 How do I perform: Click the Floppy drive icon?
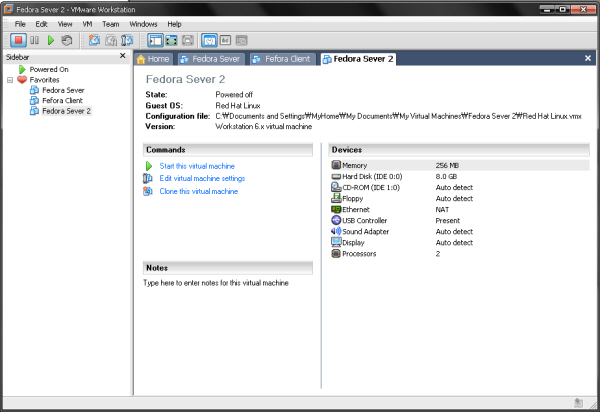pyautogui.click(x=336, y=198)
